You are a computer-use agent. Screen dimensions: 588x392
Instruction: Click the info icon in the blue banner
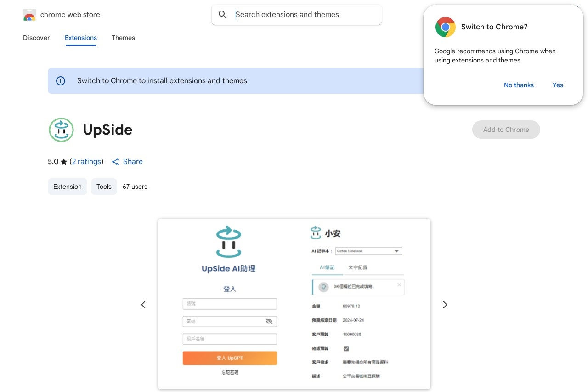pos(61,81)
